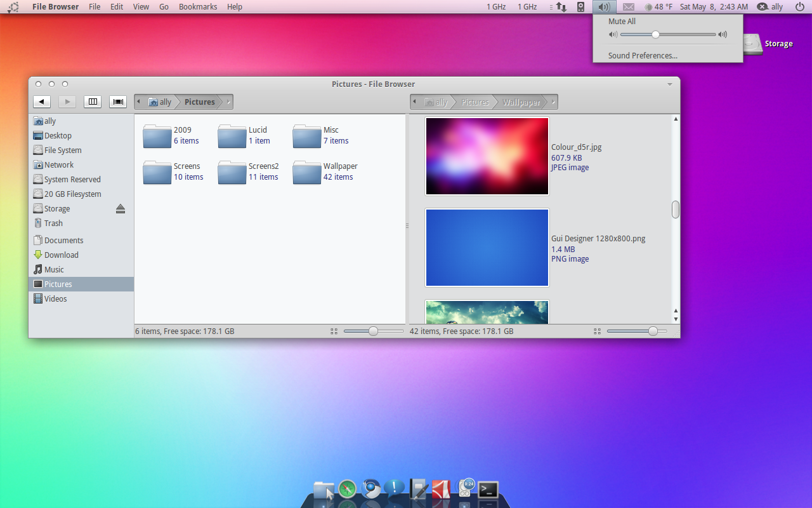The width and height of the screenshot is (812, 508).
Task: Open the ally user menu in panel
Action: click(770, 7)
